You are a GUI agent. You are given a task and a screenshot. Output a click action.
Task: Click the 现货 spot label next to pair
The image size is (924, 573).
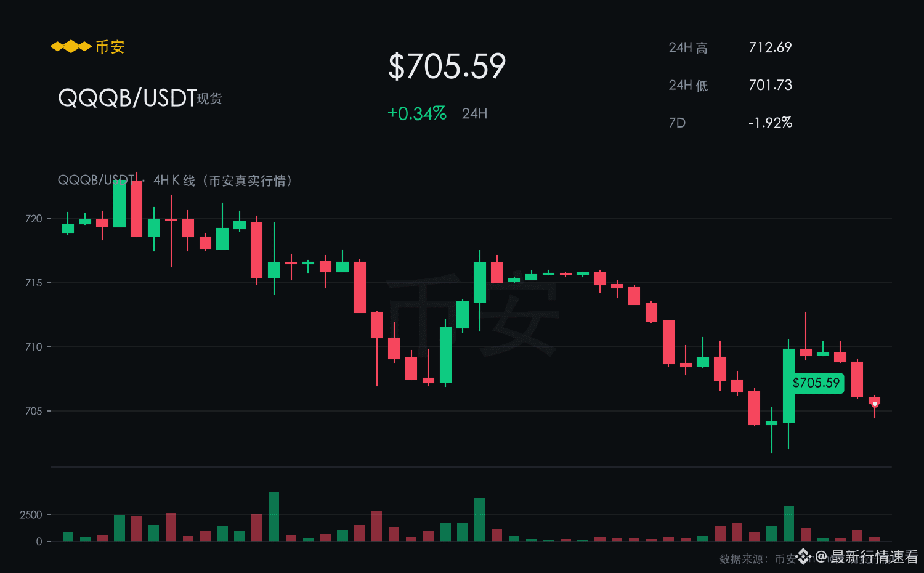point(209,99)
